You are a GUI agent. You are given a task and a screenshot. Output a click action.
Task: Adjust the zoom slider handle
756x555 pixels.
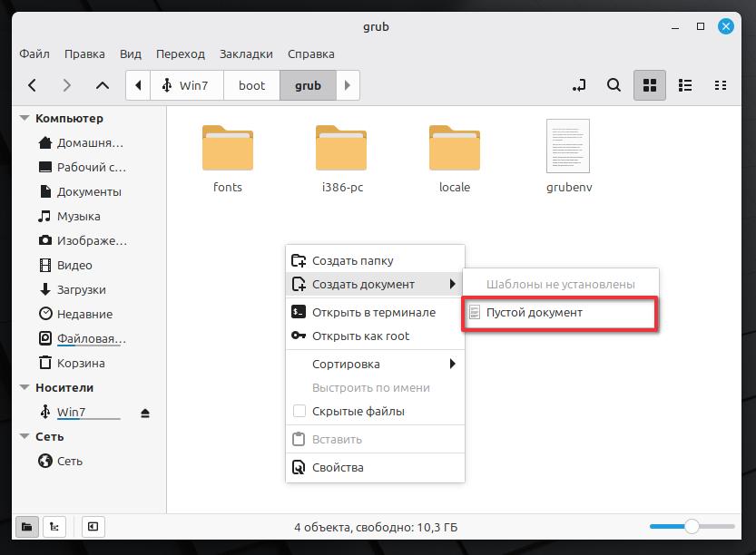(x=692, y=526)
